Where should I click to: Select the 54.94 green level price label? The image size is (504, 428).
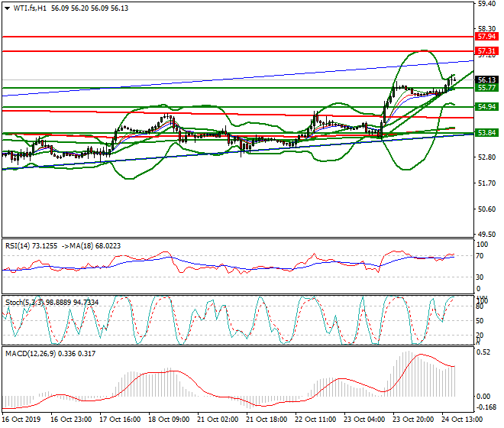click(x=486, y=107)
